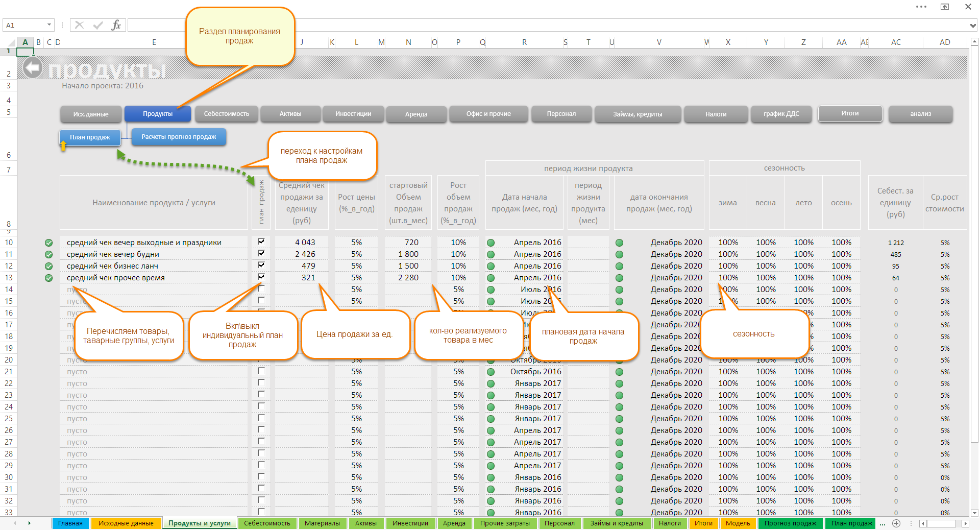Click the horizontal scrollbar right arrow
Viewport: 980px width, 530px height.
(x=965, y=523)
